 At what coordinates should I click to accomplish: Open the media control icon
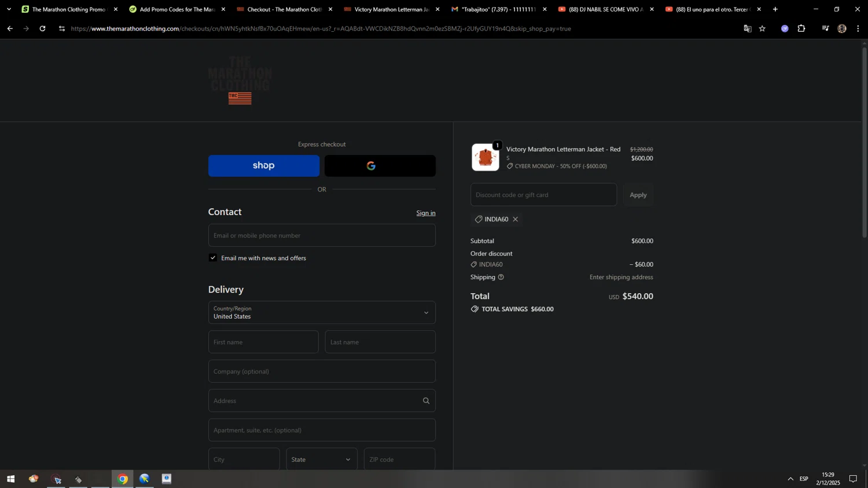825,28
